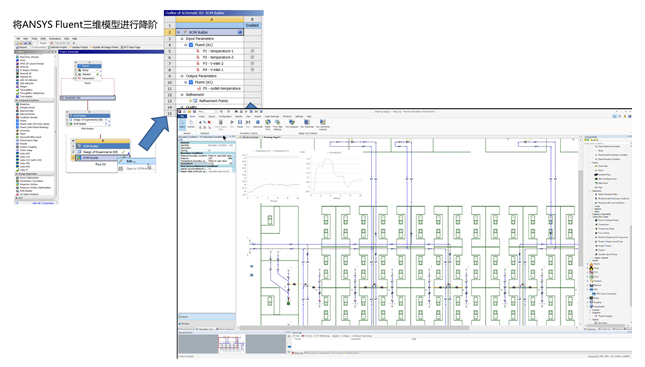Click ROM Builder update icon in outline row 2
Image resolution: width=645 pixels, height=367 pixels.
click(240, 32)
